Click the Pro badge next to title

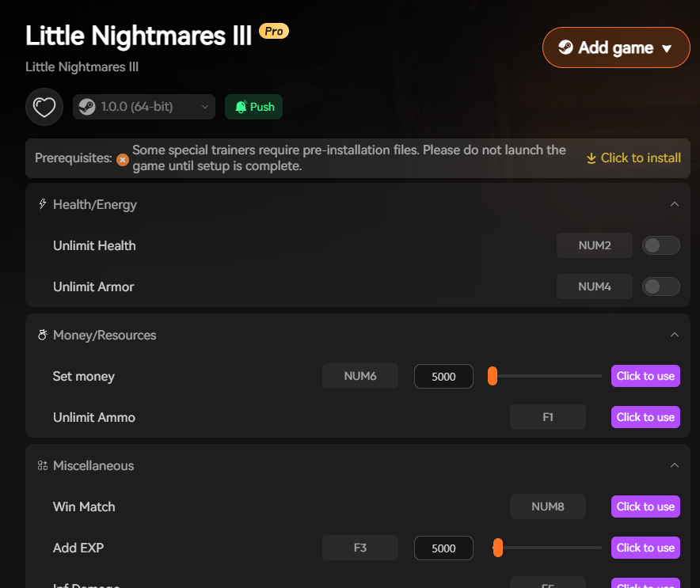pos(274,31)
